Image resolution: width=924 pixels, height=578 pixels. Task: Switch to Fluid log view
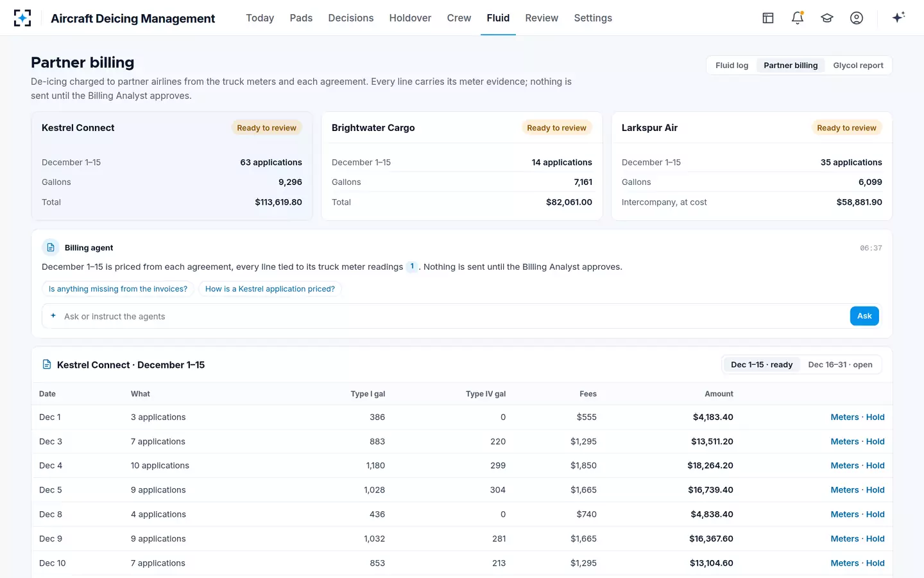coord(732,66)
